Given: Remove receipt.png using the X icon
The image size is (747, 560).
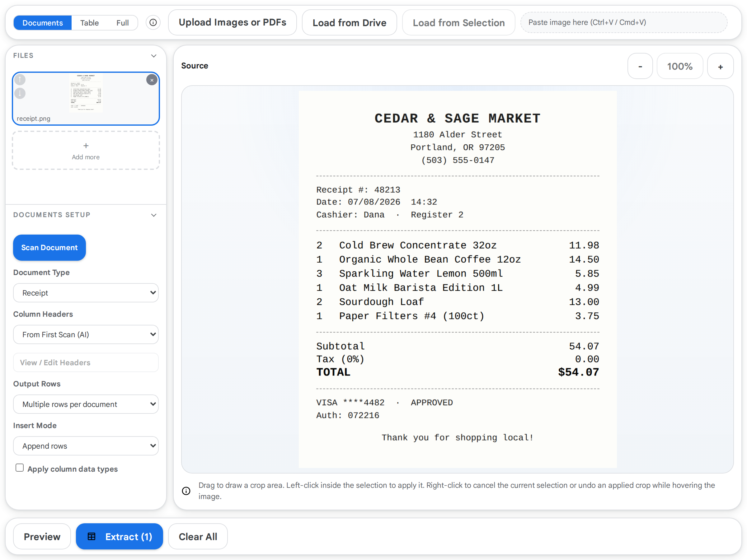Looking at the screenshot, I should coord(152,80).
